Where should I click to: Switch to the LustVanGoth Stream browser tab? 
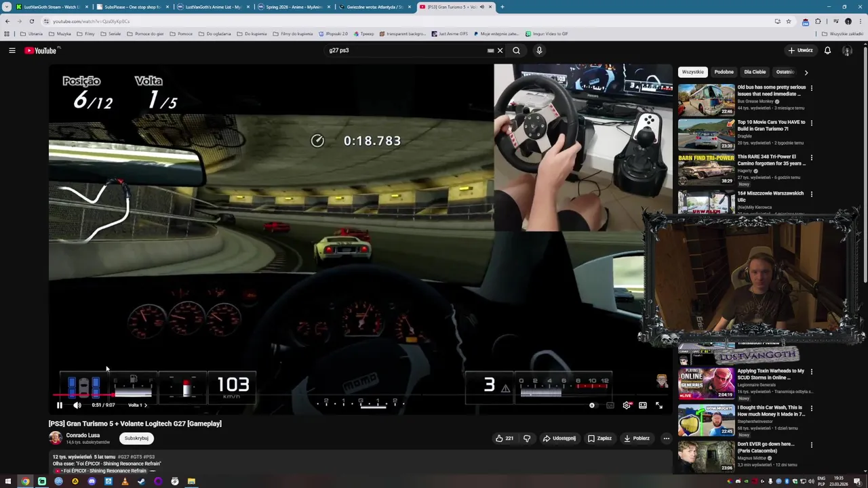tap(51, 7)
